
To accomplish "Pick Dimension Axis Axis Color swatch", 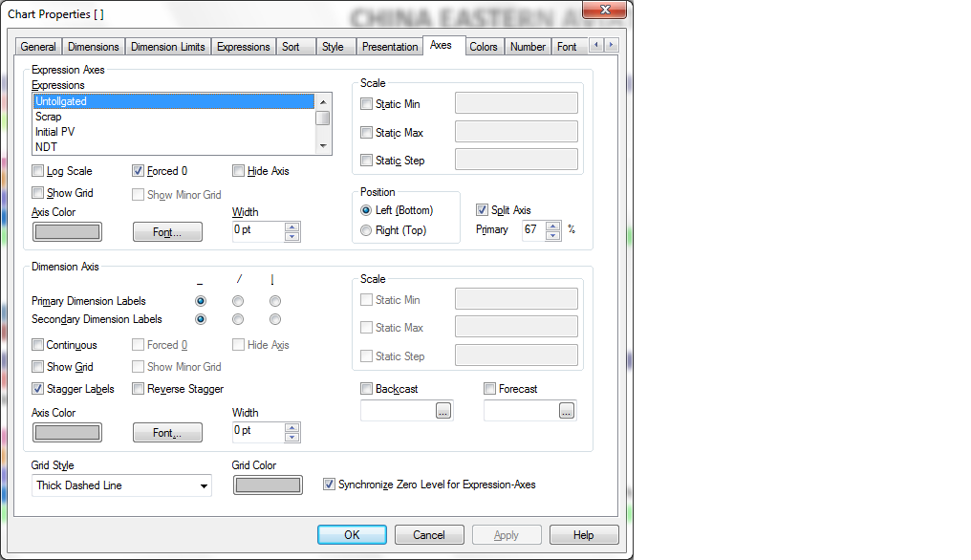I will [x=67, y=432].
